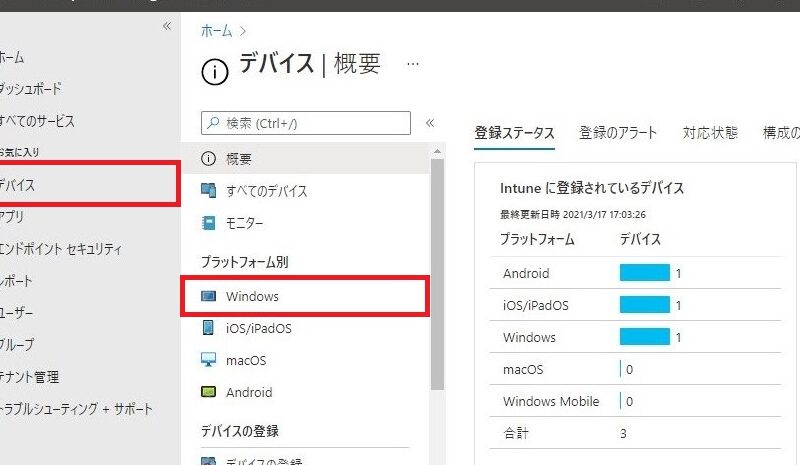This screenshot has height=465, width=800.
Task: Click the green Android icon
Action: pyautogui.click(x=208, y=392)
